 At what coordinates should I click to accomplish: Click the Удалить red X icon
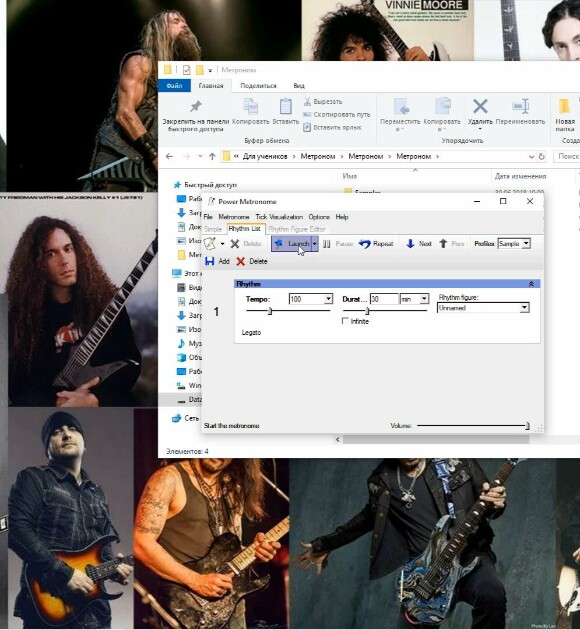pyautogui.click(x=480, y=106)
